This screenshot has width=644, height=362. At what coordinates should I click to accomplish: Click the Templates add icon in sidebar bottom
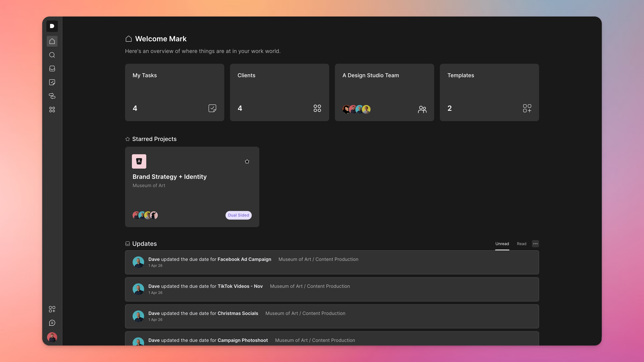click(x=52, y=309)
